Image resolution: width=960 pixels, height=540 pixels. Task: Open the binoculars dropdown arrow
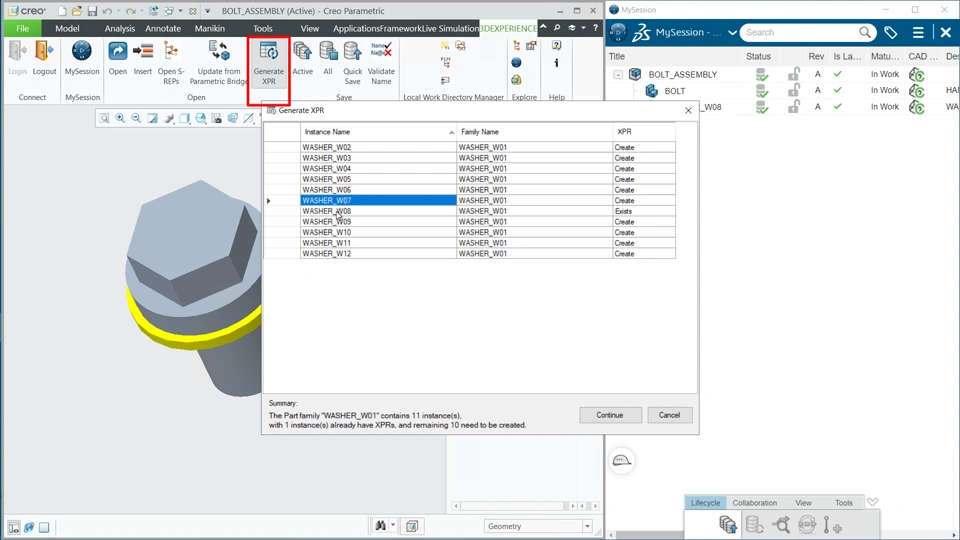click(x=393, y=525)
